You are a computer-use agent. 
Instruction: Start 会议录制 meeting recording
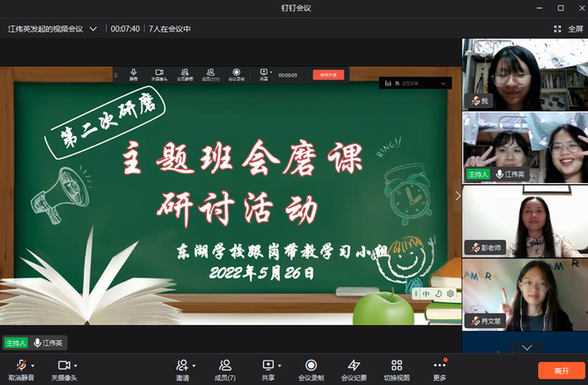(x=311, y=365)
